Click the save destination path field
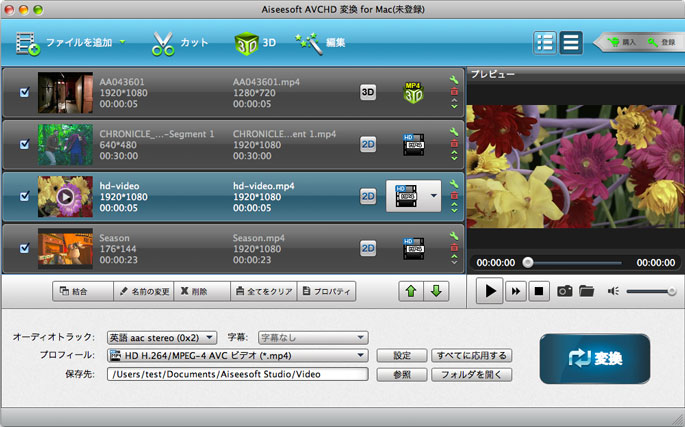The width and height of the screenshot is (685, 427). click(x=238, y=375)
